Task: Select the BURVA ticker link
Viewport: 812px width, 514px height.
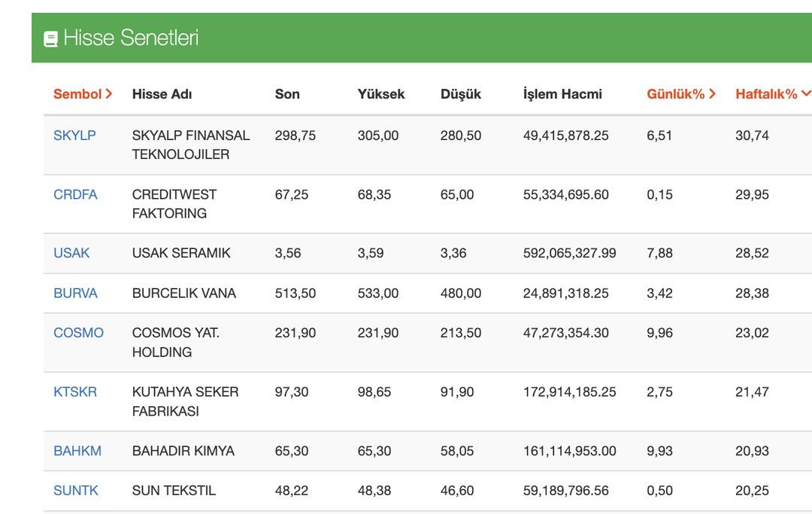Action: [75, 293]
